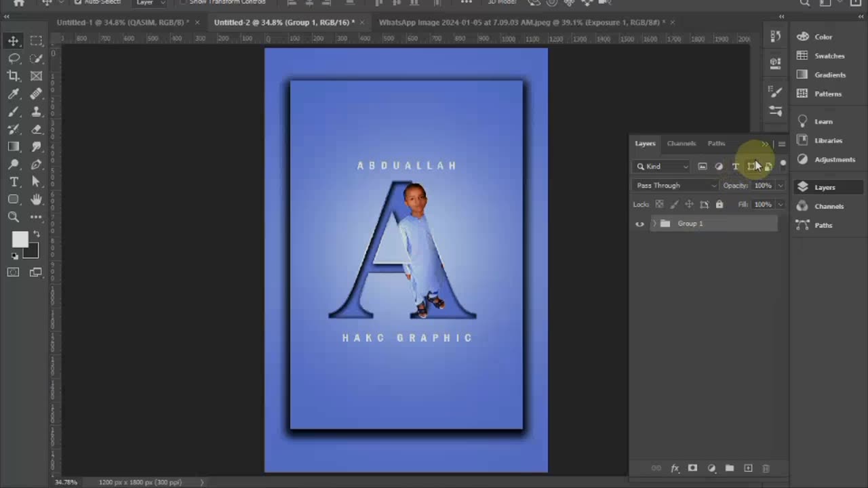Image resolution: width=868 pixels, height=488 pixels.
Task: Open the History panel icon
Action: [776, 37]
